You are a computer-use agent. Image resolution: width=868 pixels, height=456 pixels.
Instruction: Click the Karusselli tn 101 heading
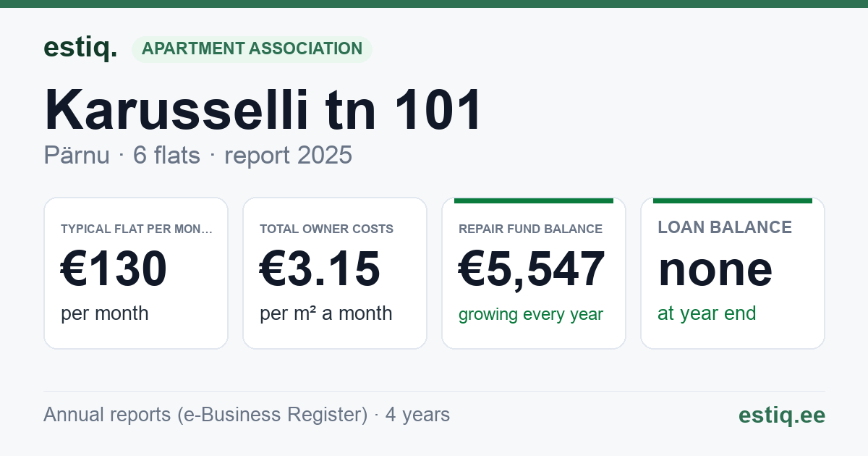(263, 111)
